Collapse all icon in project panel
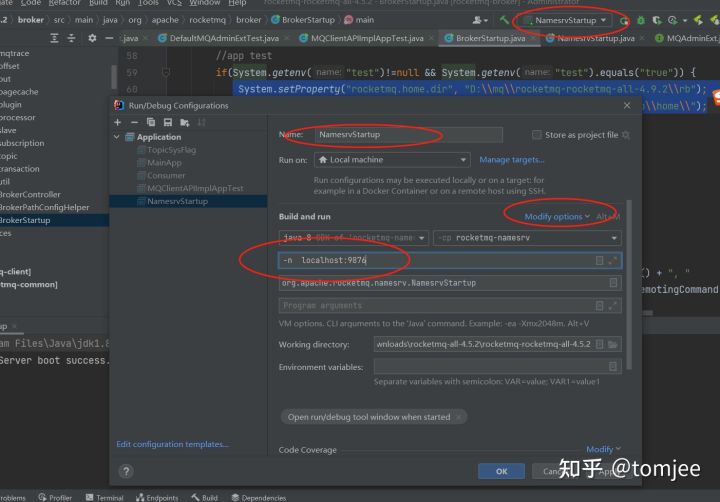This screenshot has height=502, width=720. pyautogui.click(x=71, y=38)
